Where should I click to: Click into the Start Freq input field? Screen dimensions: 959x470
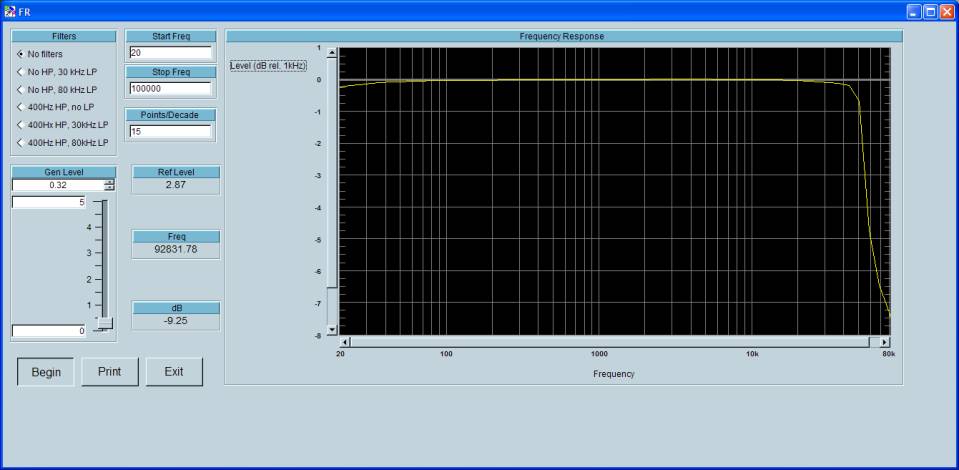170,53
